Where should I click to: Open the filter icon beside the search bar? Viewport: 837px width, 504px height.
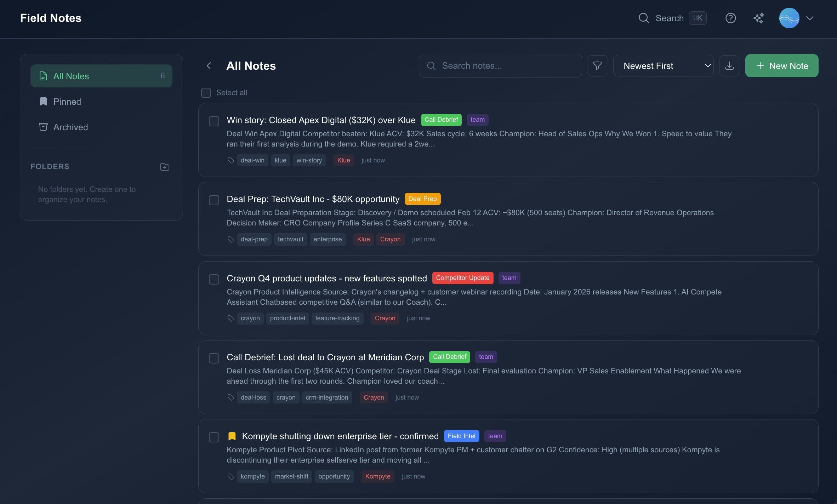click(x=597, y=65)
